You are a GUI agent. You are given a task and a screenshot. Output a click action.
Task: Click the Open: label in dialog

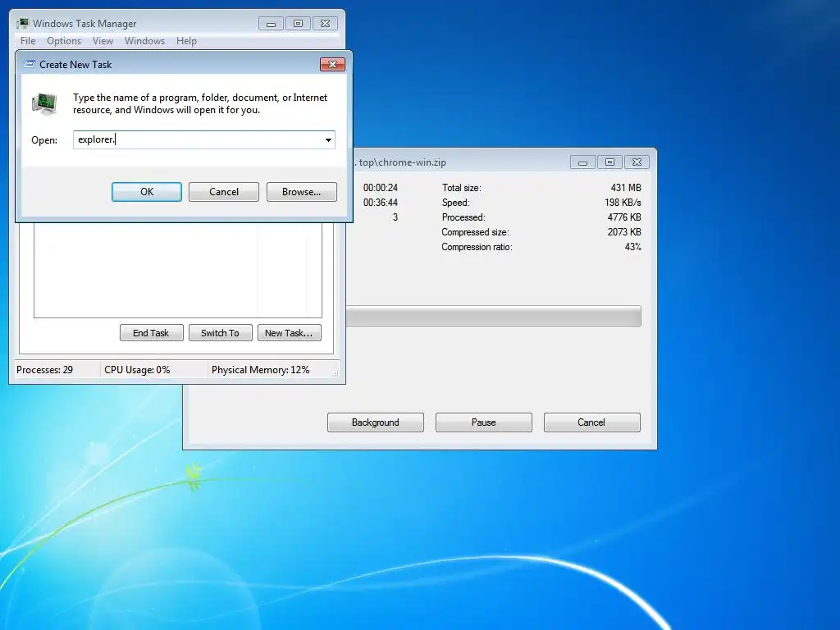pyautogui.click(x=44, y=139)
